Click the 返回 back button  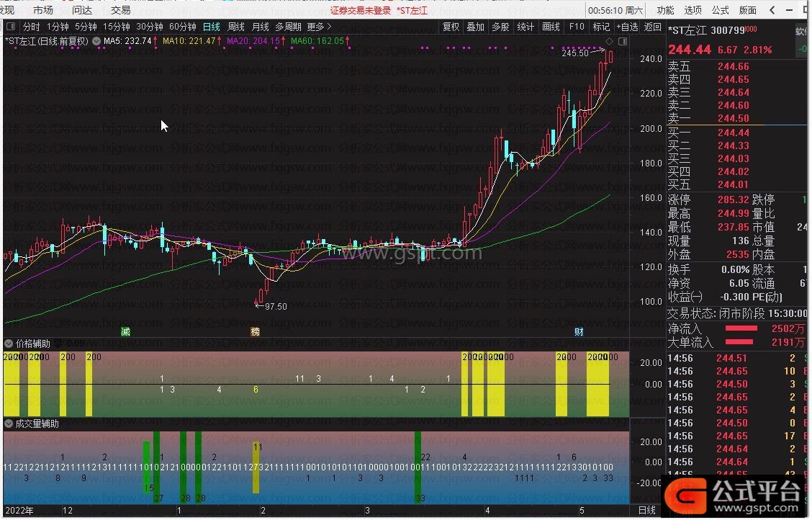point(652,27)
